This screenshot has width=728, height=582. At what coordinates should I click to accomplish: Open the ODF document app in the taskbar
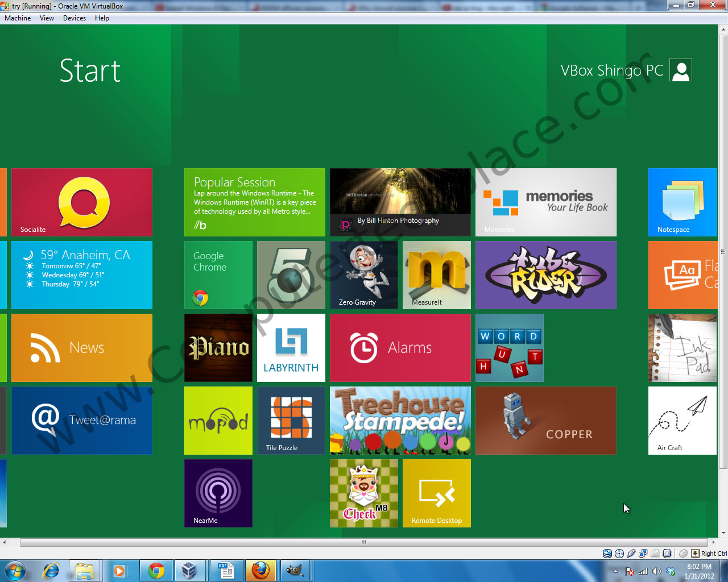[226, 571]
